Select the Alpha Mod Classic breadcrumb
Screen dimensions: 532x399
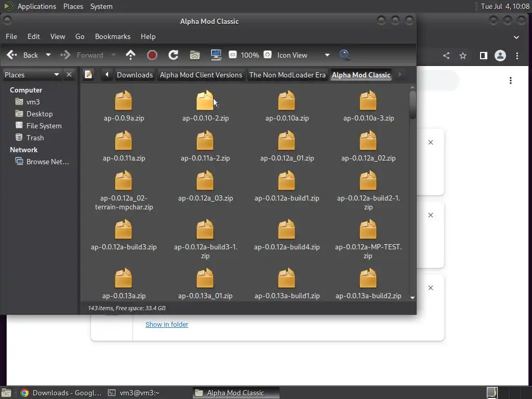361,75
